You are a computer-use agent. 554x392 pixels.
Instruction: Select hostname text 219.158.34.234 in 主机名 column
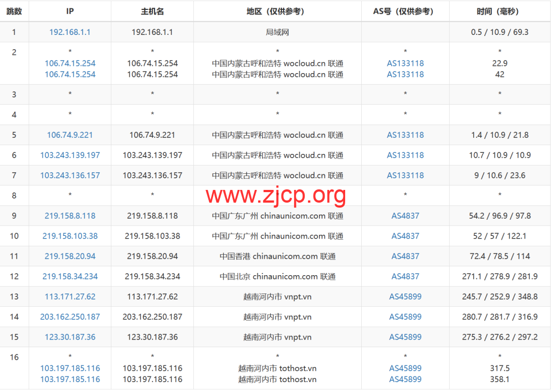[152, 276]
